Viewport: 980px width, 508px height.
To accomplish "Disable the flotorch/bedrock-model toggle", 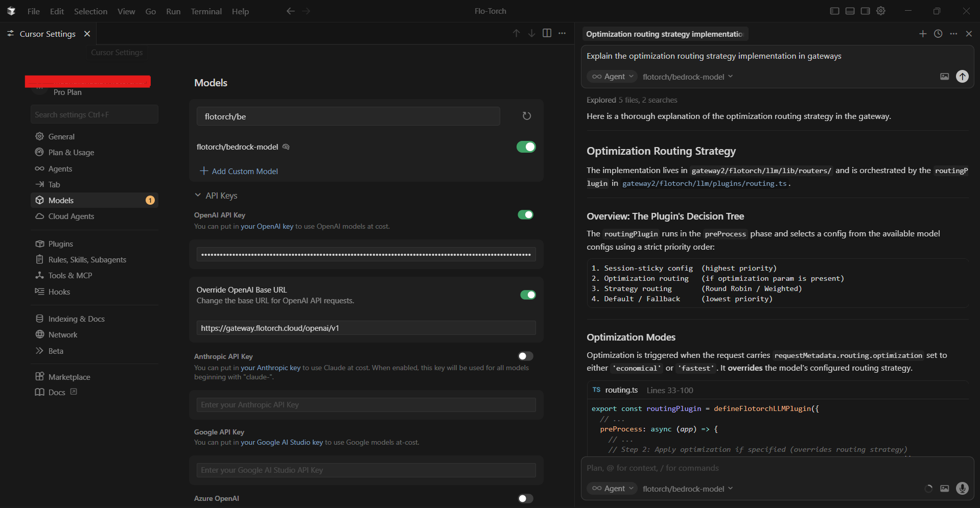I will pos(526,147).
